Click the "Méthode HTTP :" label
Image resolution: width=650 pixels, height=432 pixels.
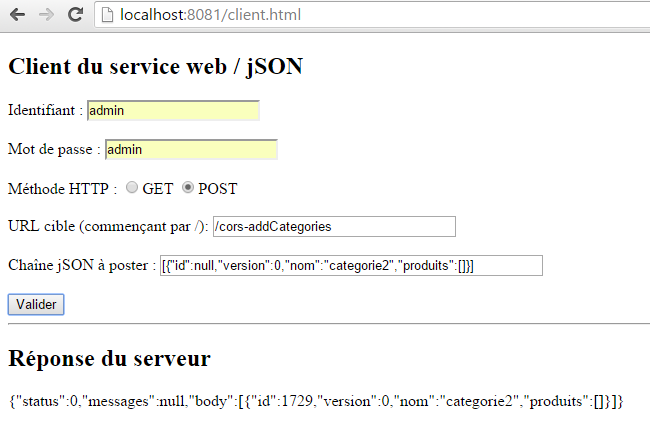pyautogui.click(x=62, y=188)
